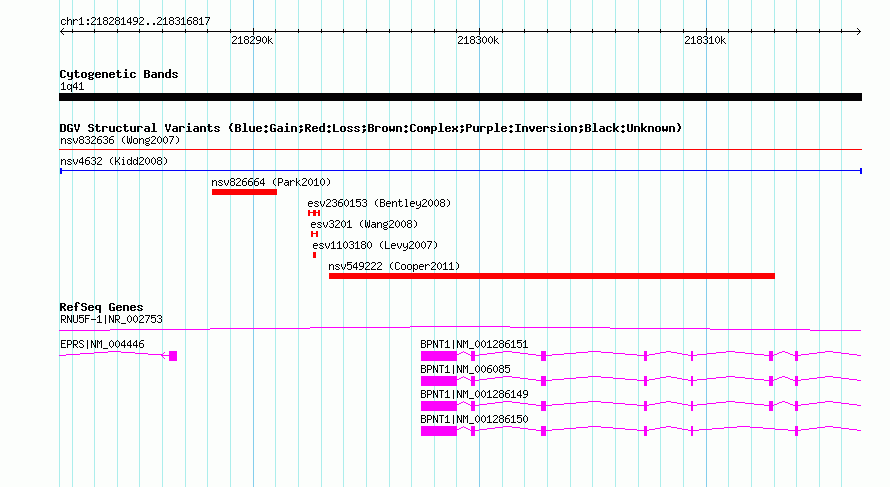Click the 218290k scale label

tap(252, 40)
